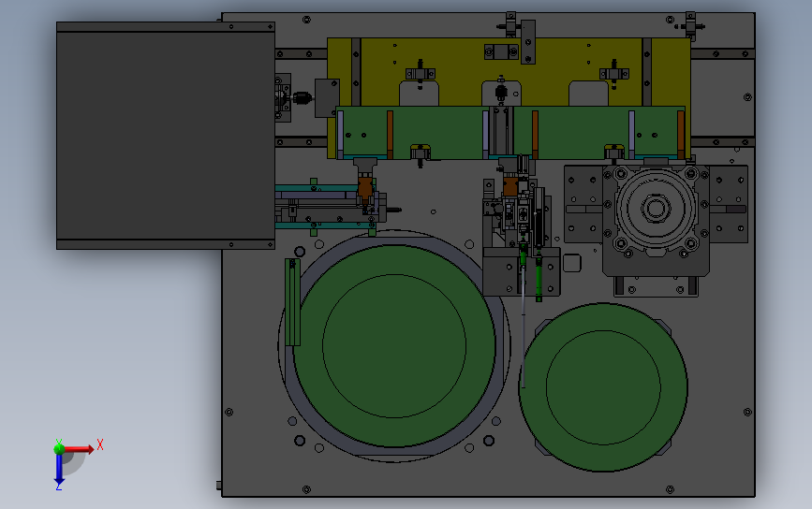Click the green Y axis ball at triad origin
Image resolution: width=812 pixels, height=509 pixels.
59,448
